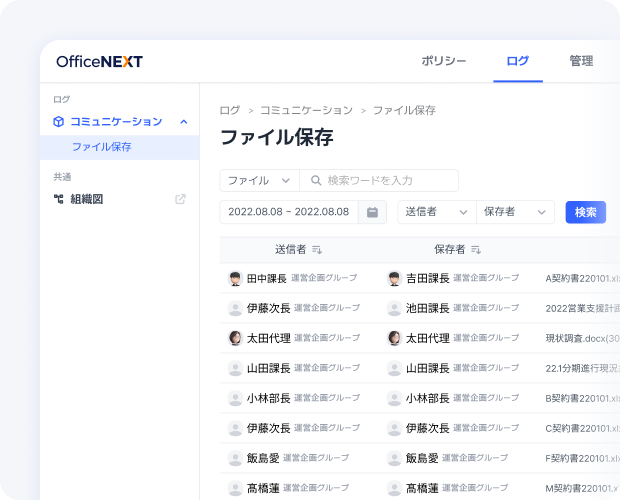Click the magnifier icon in search field

(315, 181)
